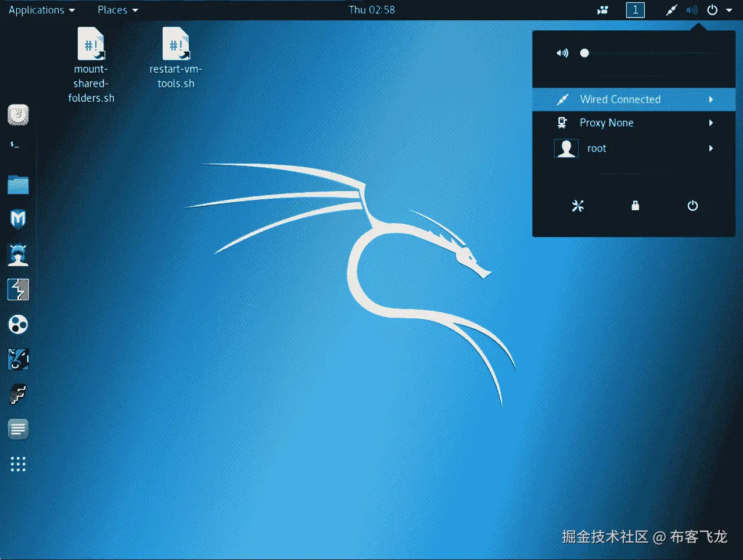Open mount-shared-folders.sh desktop script

91,64
